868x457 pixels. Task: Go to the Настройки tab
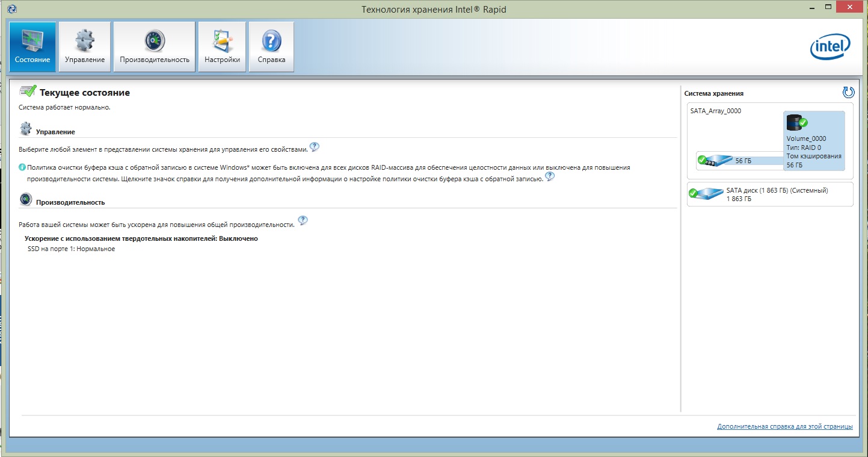point(222,47)
